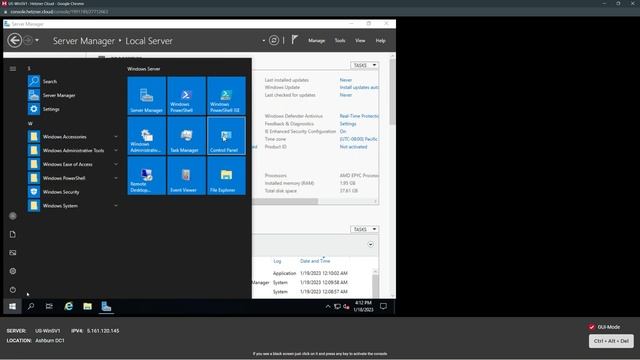
Task: Open the Help menu
Action: point(380,40)
